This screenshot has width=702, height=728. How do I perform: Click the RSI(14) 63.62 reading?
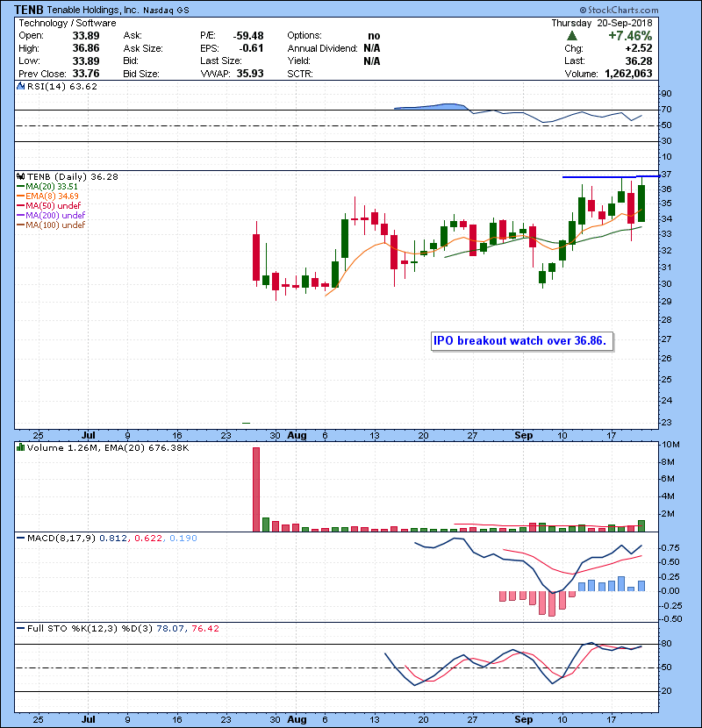(62, 86)
